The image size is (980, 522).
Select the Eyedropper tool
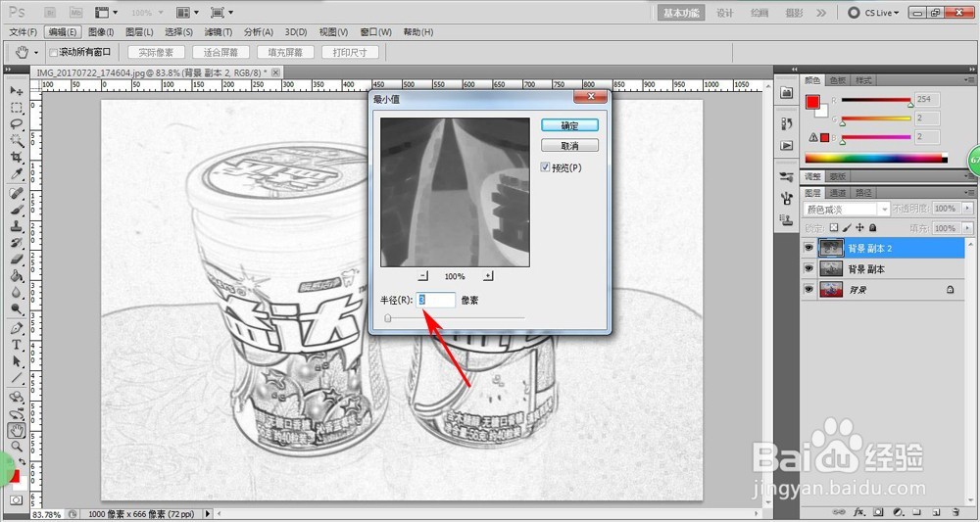tap(17, 173)
